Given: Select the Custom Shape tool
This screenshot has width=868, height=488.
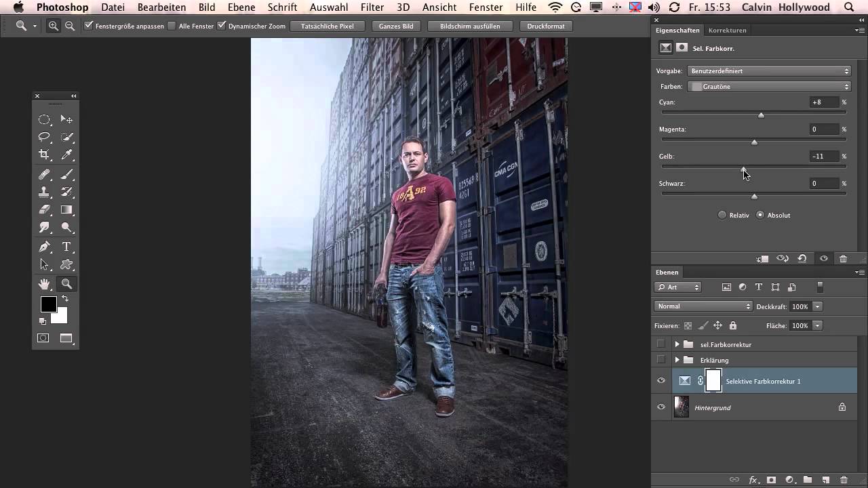Looking at the screenshot, I should coord(66,264).
